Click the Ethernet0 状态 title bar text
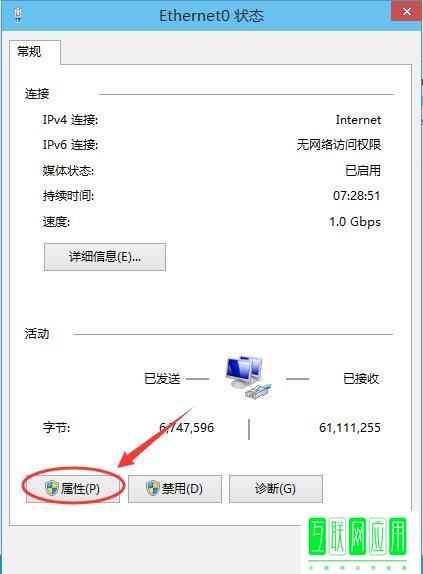The height and width of the screenshot is (574, 423). pos(212,15)
